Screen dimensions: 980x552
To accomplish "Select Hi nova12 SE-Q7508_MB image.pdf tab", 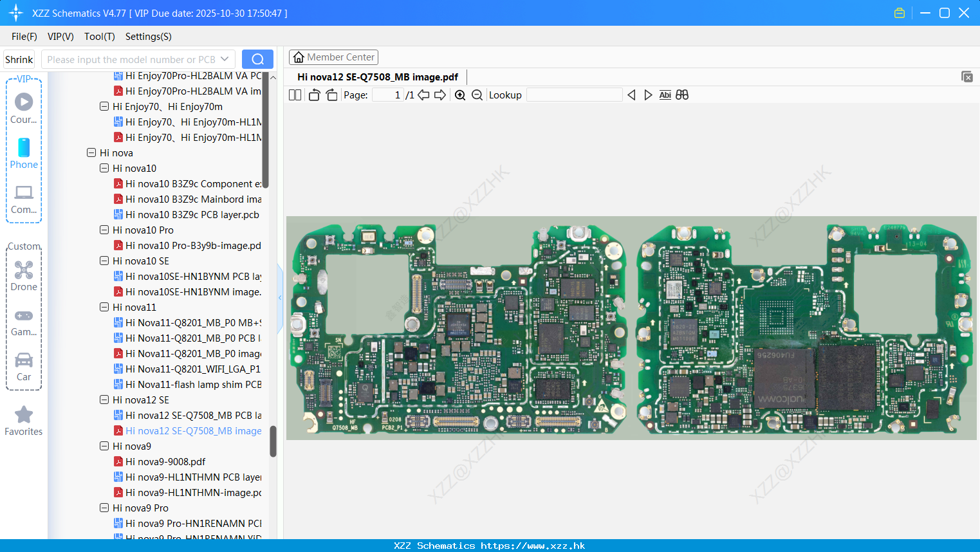I will click(x=378, y=77).
